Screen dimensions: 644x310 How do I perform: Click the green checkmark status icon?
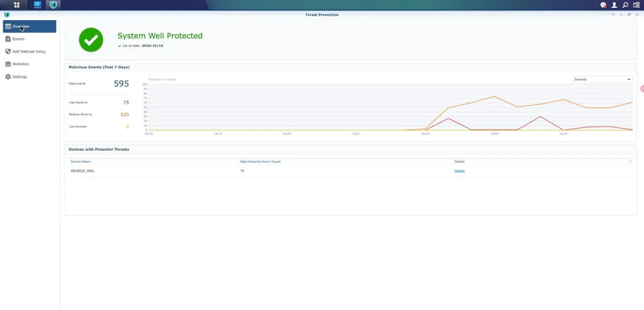[x=91, y=39]
